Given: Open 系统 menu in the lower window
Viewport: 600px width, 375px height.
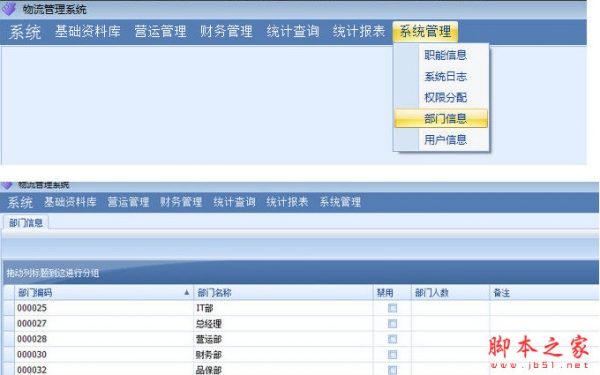Looking at the screenshot, I should point(20,202).
